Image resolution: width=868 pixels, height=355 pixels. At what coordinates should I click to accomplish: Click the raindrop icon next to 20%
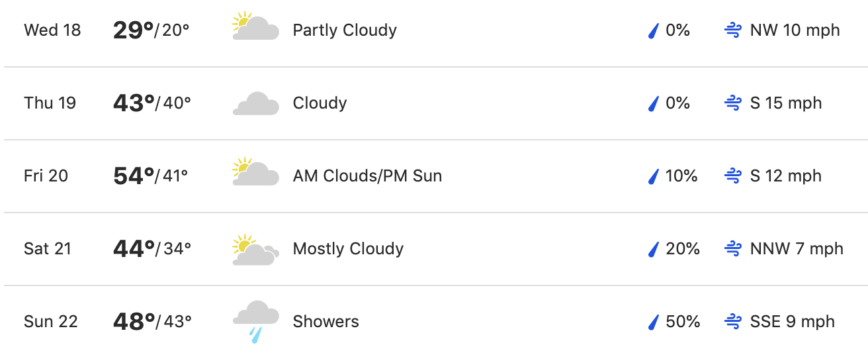coord(654,249)
